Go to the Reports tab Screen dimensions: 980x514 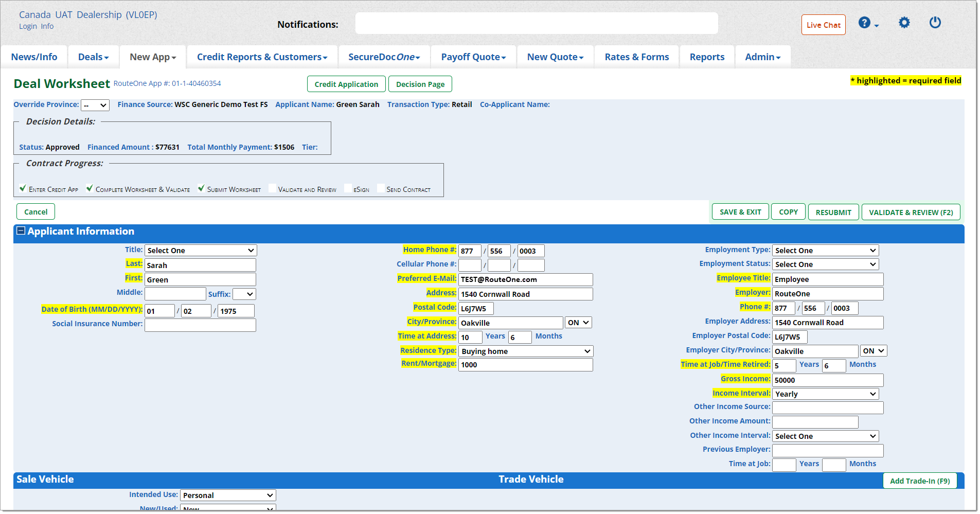[x=707, y=57]
